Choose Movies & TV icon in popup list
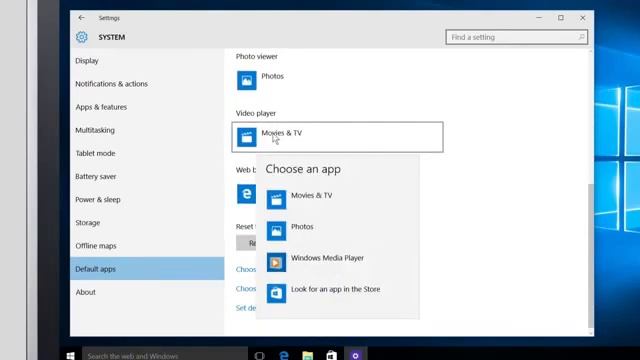The width and height of the screenshot is (640, 360). click(276, 200)
